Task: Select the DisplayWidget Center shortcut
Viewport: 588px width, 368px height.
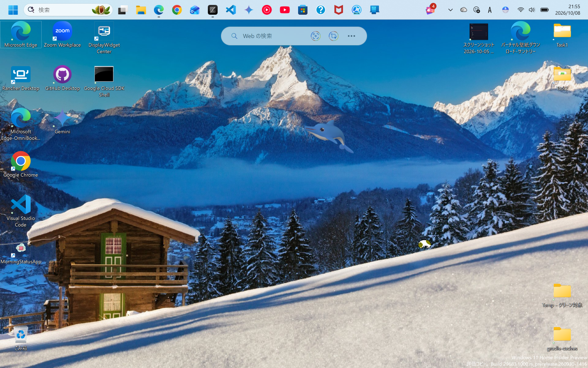Action: tap(104, 38)
